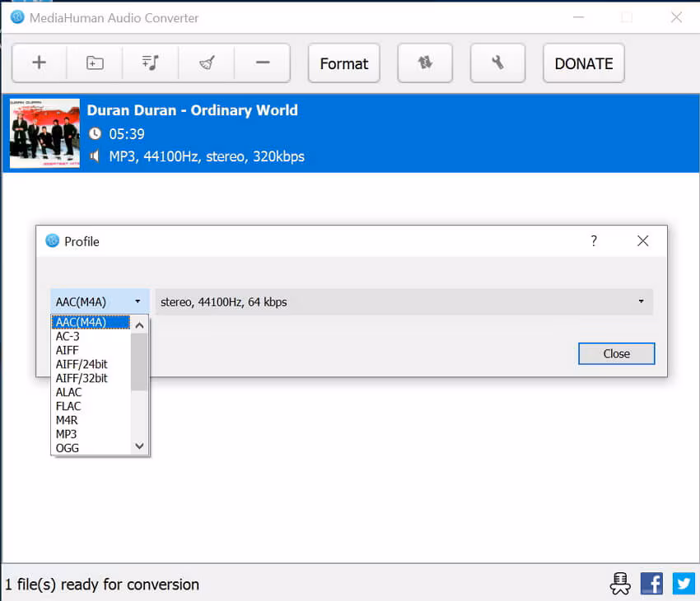
Task: Click the format list scroll-up arrow
Action: (139, 325)
